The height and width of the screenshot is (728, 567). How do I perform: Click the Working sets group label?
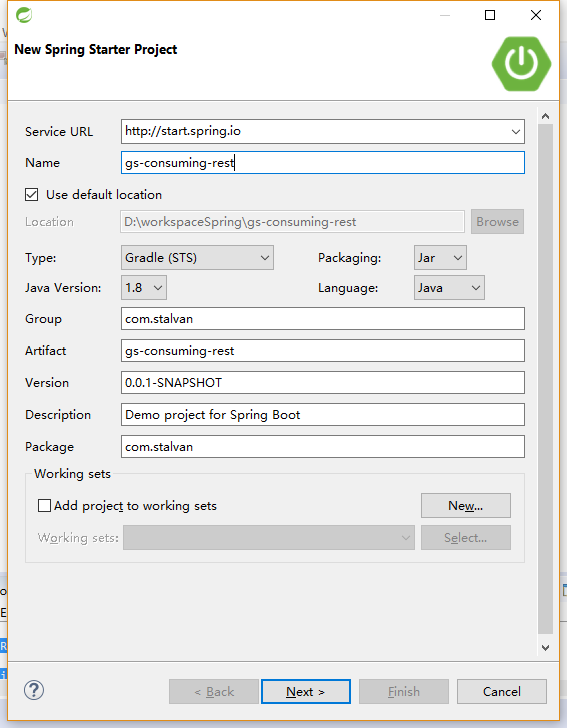coord(72,474)
